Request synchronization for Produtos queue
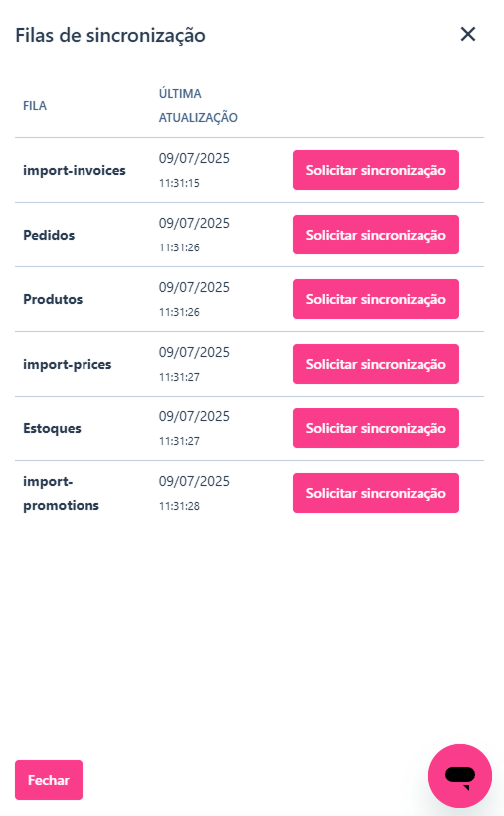Image resolution: width=504 pixels, height=816 pixels. coord(376,299)
